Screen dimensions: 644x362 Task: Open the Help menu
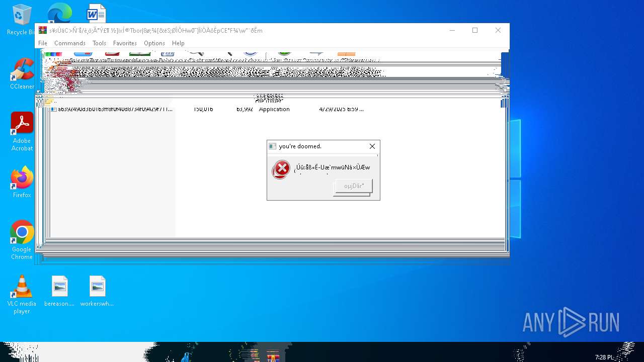point(178,43)
